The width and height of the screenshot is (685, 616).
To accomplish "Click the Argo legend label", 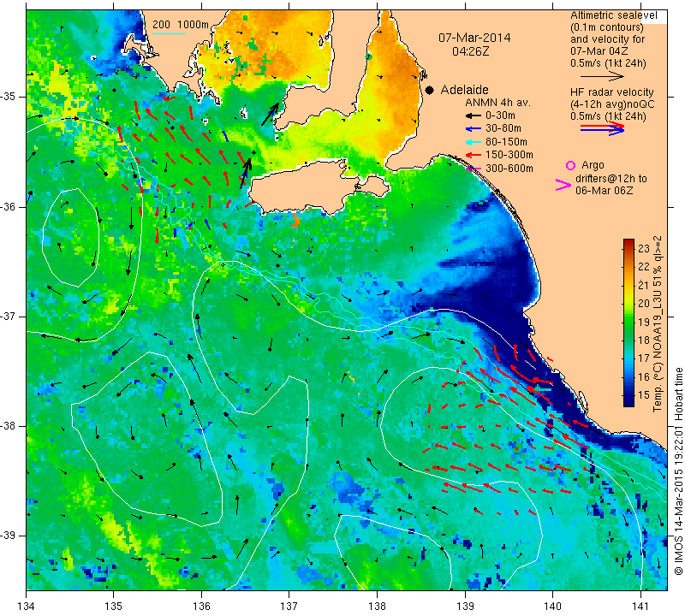I will [x=593, y=165].
